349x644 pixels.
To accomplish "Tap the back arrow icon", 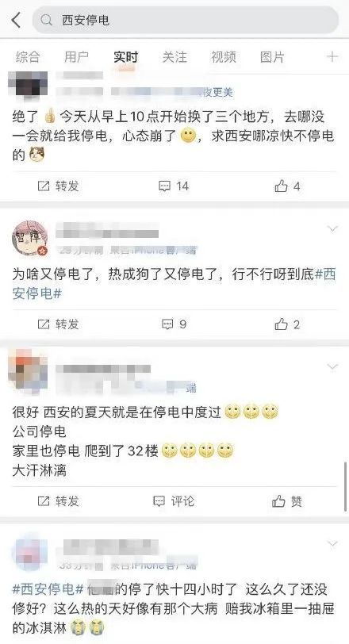I will [16, 20].
